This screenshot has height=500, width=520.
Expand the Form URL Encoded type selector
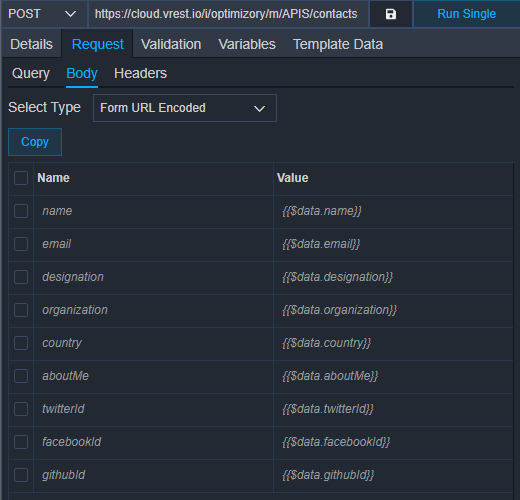point(185,108)
